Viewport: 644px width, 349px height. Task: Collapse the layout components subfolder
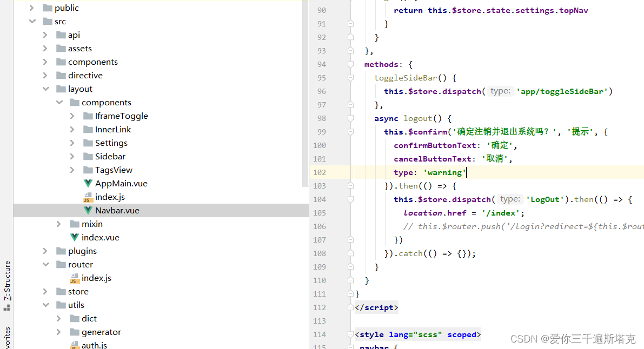pos(59,102)
